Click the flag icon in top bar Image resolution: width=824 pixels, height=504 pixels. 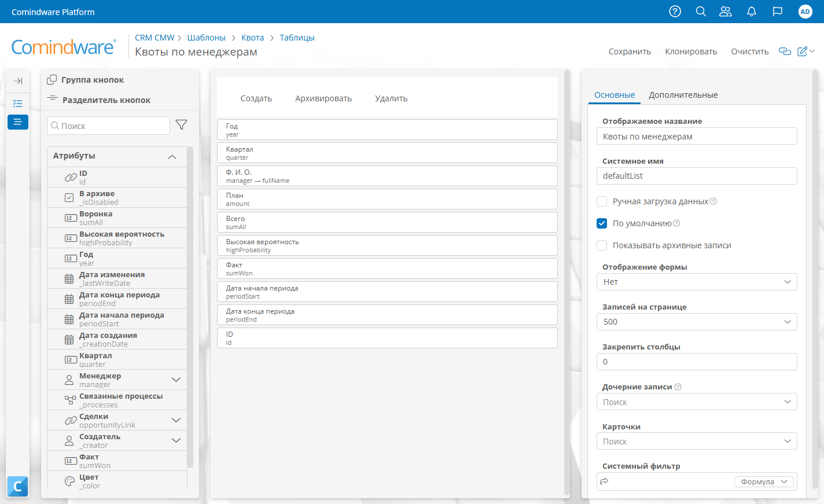(x=778, y=12)
